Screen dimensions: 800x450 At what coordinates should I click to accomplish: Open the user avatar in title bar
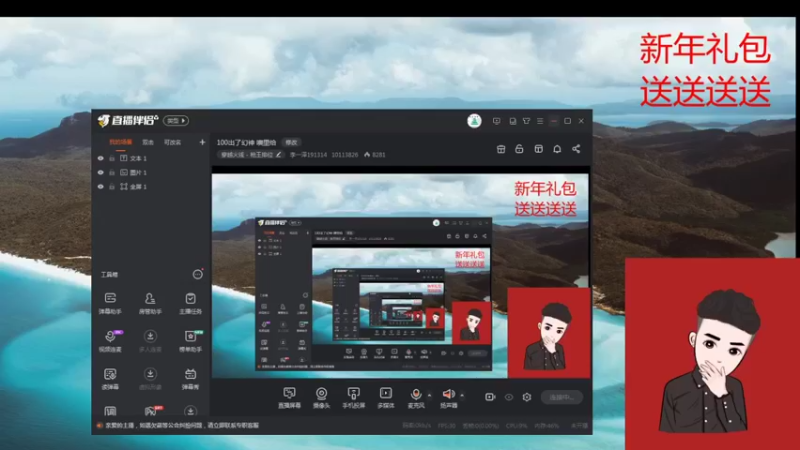tap(474, 121)
